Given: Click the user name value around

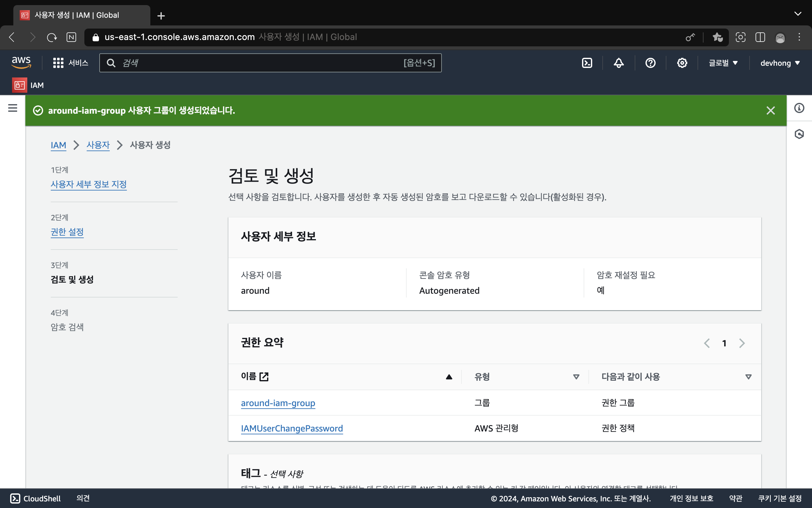Looking at the screenshot, I should click(255, 291).
